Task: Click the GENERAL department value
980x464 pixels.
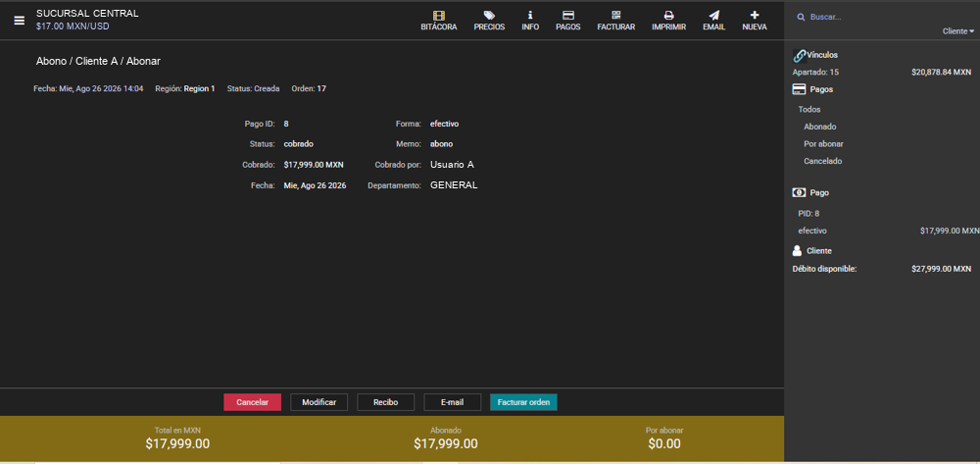Action: point(454,185)
